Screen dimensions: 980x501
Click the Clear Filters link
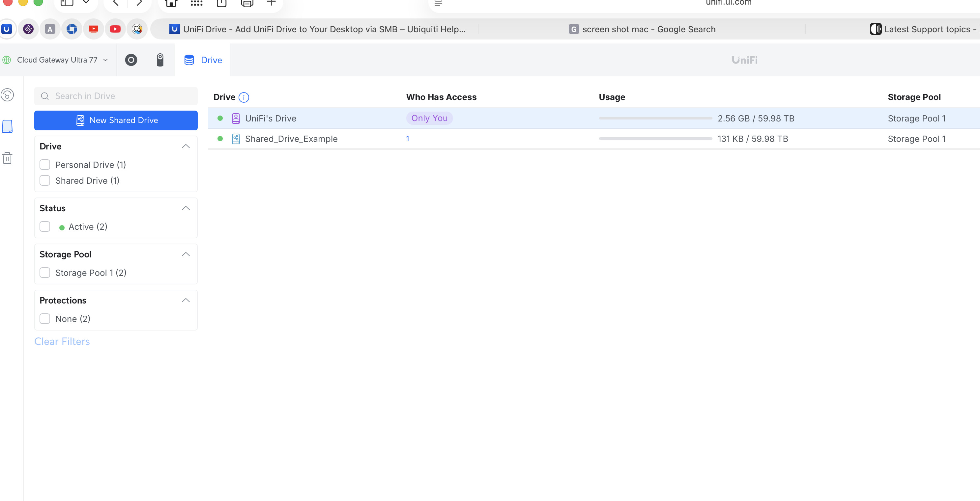coord(62,341)
